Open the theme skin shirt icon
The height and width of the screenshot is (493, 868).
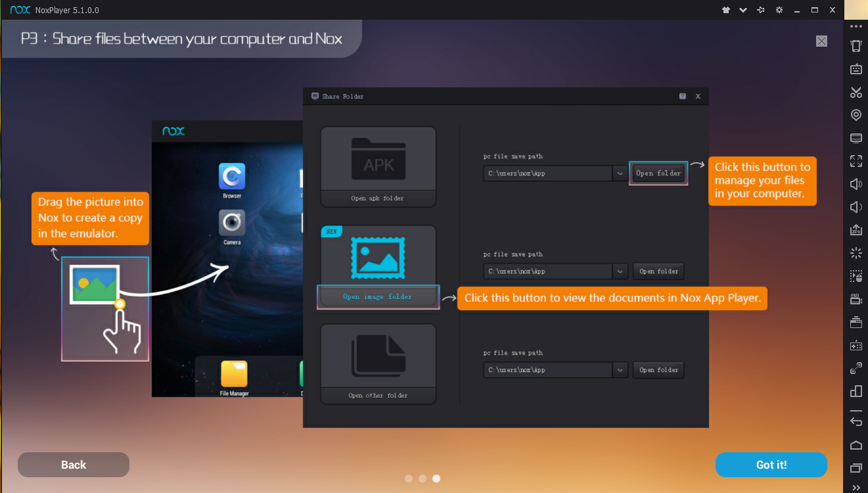click(x=725, y=10)
